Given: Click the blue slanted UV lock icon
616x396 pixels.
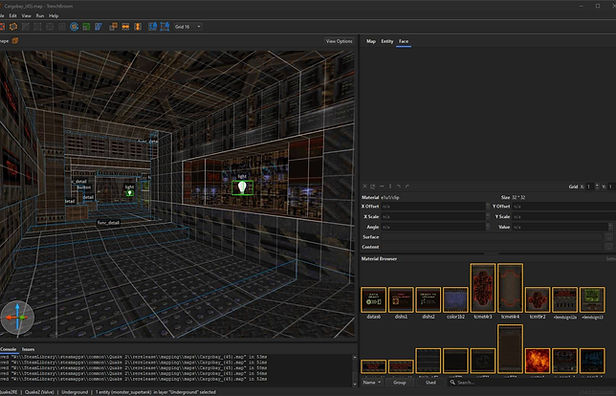Looking at the screenshot, I should pyautogui.click(x=98, y=27).
